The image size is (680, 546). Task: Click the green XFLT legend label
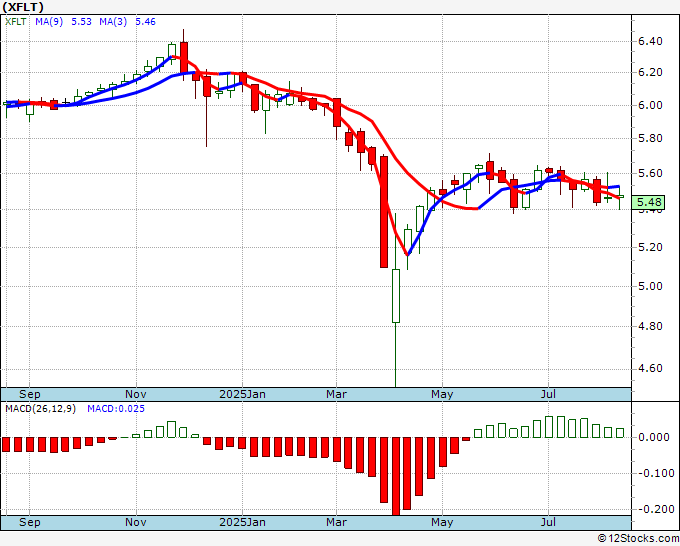16,22
